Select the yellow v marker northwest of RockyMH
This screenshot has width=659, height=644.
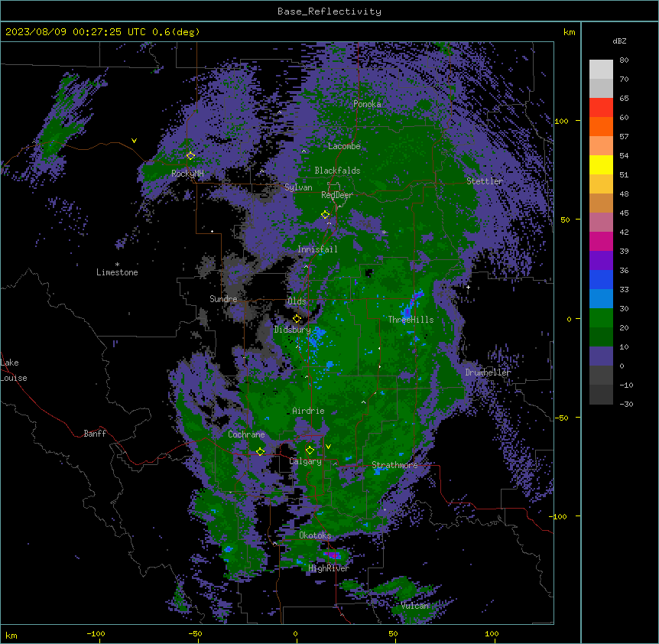pos(134,141)
